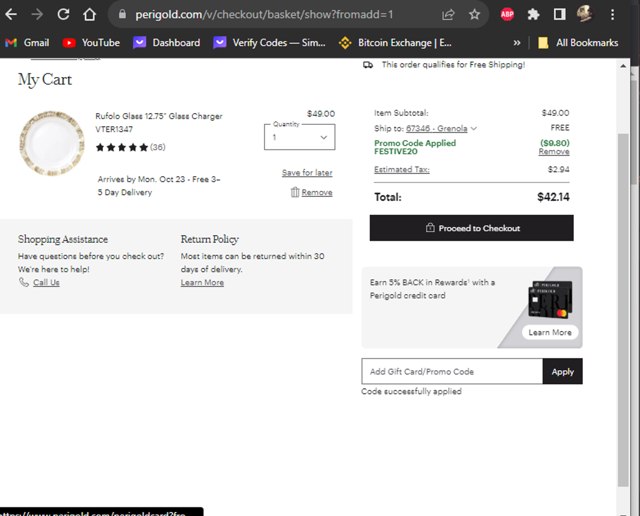Open the extensions puzzle piece menu
This screenshot has width=640, height=516.
(533, 15)
